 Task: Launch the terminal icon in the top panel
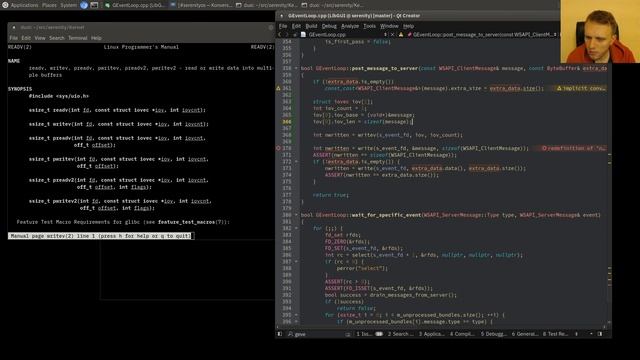[x=94, y=5]
